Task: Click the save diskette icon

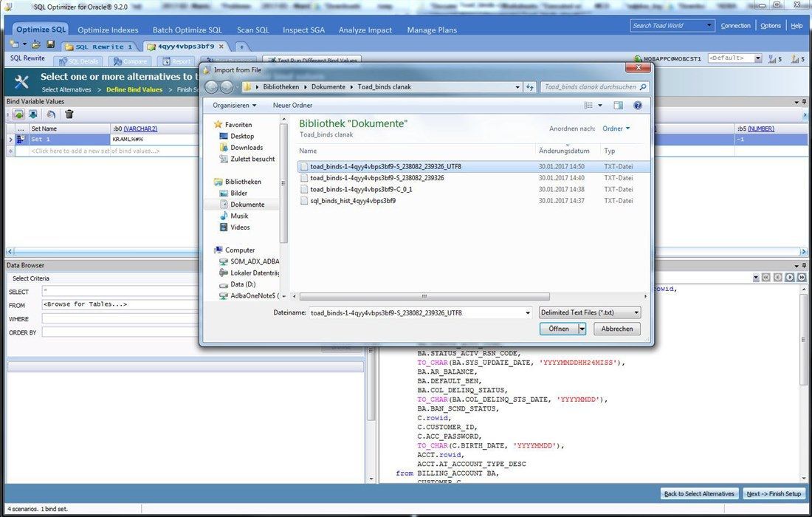Action: click(51, 44)
